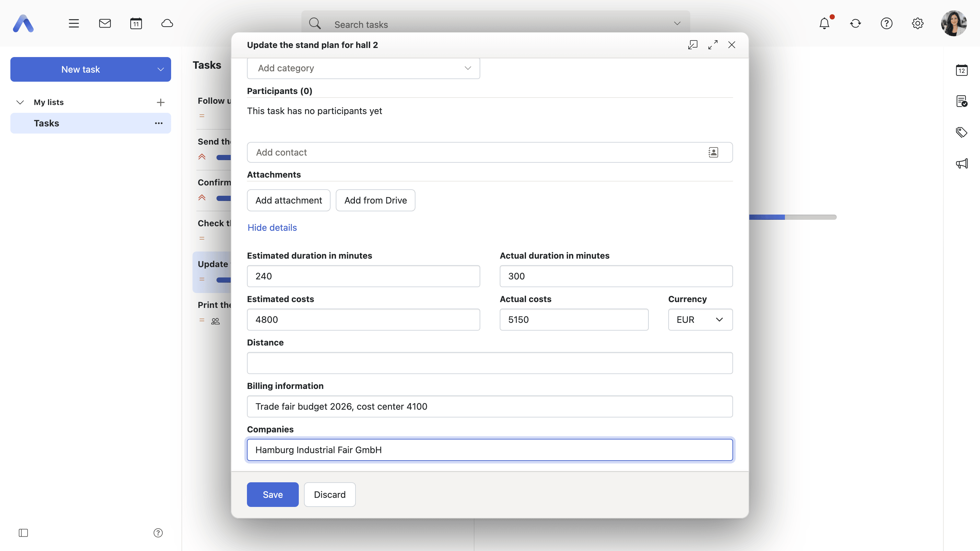Expand the task dialog to fullscreen

coord(713,45)
